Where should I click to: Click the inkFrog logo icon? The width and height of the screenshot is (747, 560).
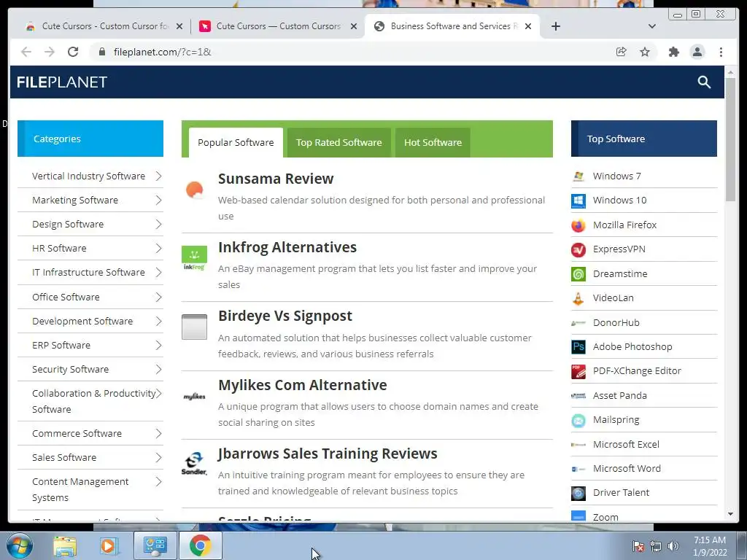(x=194, y=258)
